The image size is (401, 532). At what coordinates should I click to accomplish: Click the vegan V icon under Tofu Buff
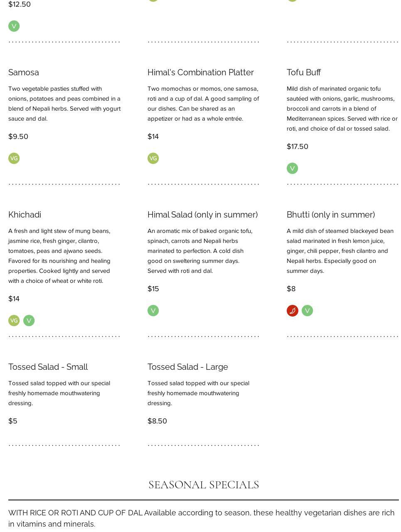(292, 168)
